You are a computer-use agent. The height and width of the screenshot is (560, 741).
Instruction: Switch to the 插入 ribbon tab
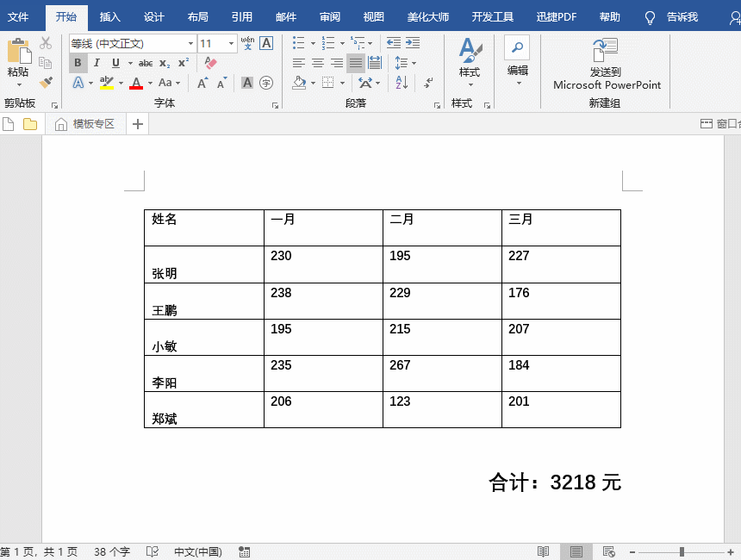click(x=110, y=16)
